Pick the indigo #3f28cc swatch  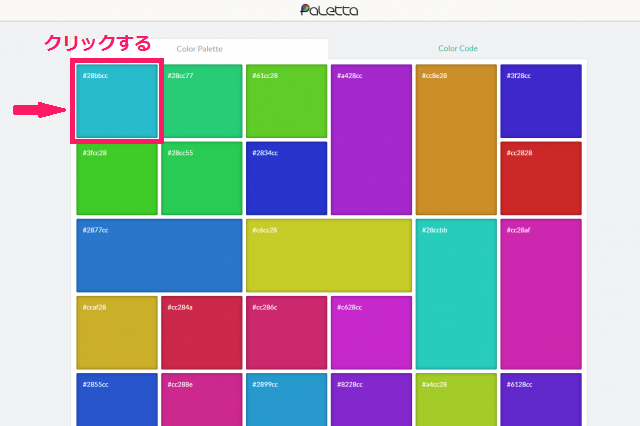pos(541,101)
